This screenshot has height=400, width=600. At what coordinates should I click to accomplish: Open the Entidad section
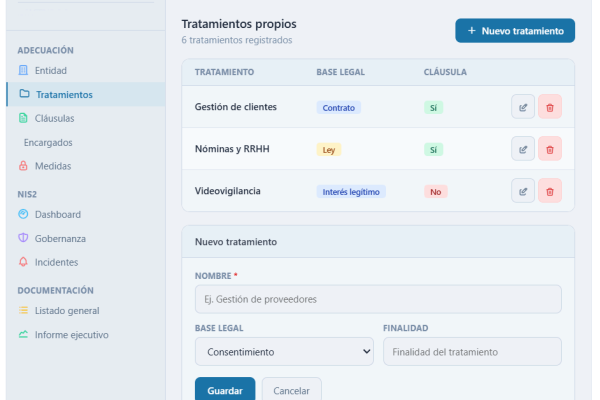tap(86, 70)
